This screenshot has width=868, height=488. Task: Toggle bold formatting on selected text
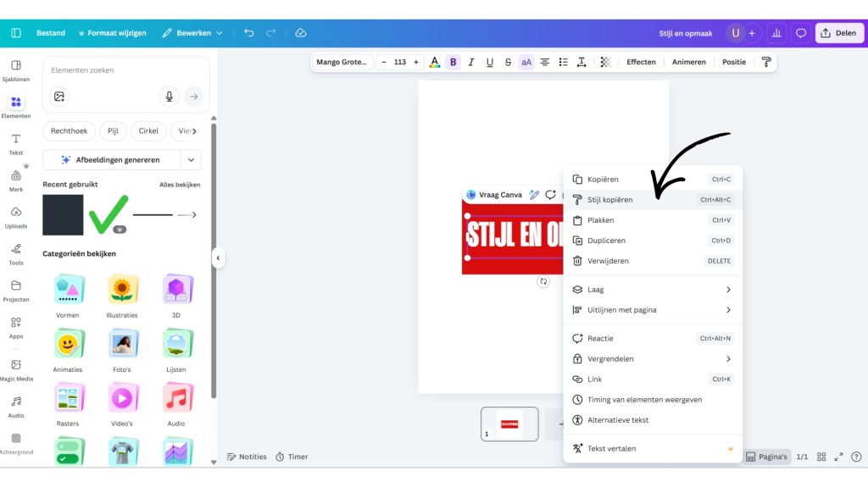pyautogui.click(x=453, y=62)
